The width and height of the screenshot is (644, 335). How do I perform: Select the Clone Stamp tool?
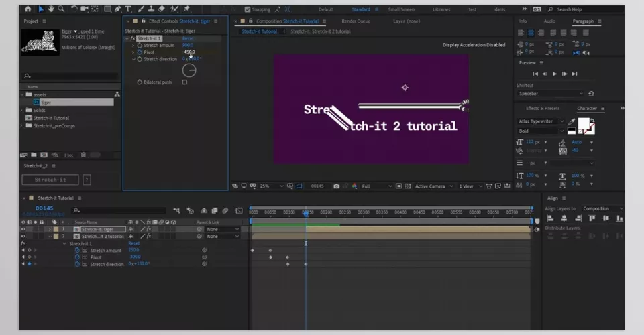pos(151,9)
